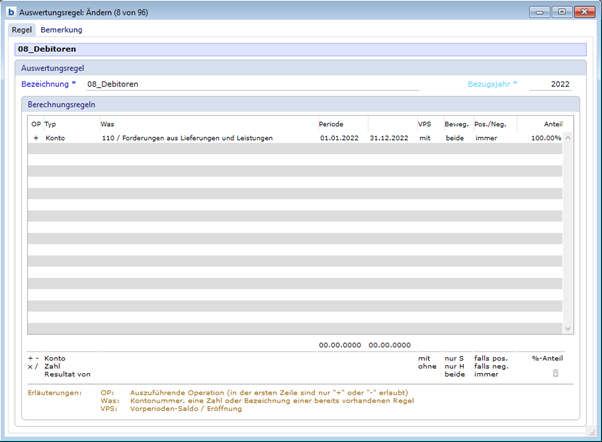Click the 'immer' Pos./Neg. cell in first row

click(486, 137)
